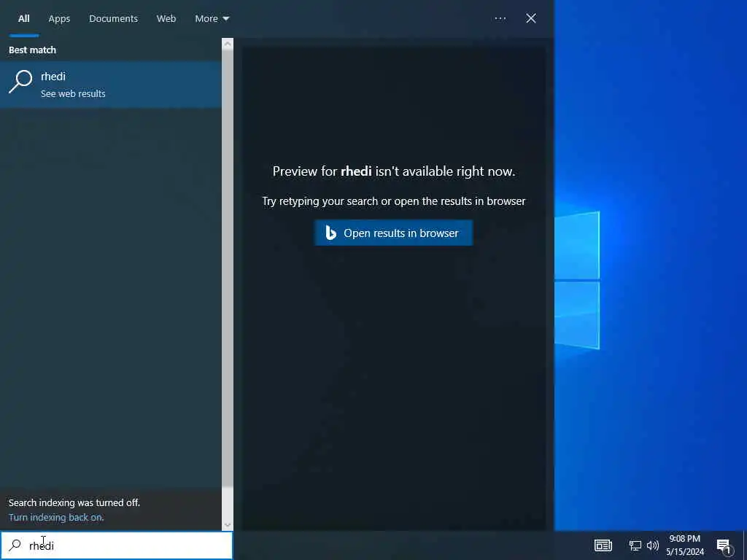Open the volume speaker tray icon

click(653, 545)
